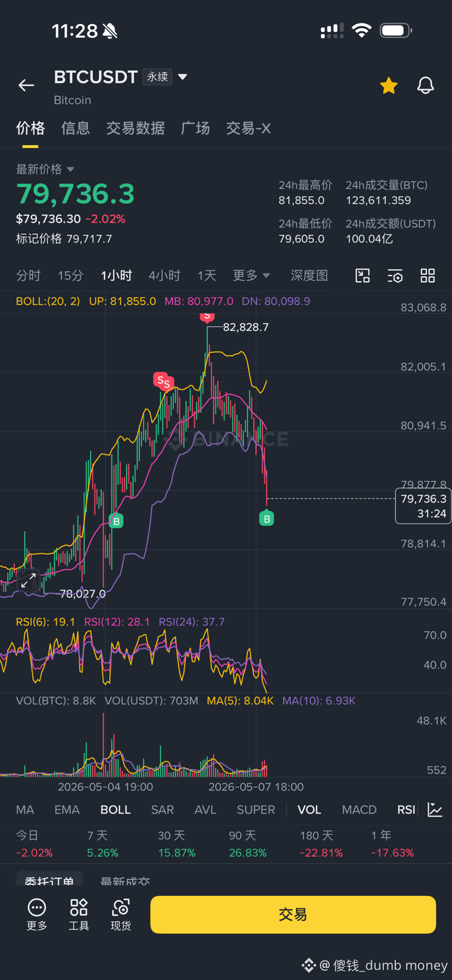Click the 标记价格 79,717.7 text
Viewport: 452px width, 980px height.
tap(64, 239)
